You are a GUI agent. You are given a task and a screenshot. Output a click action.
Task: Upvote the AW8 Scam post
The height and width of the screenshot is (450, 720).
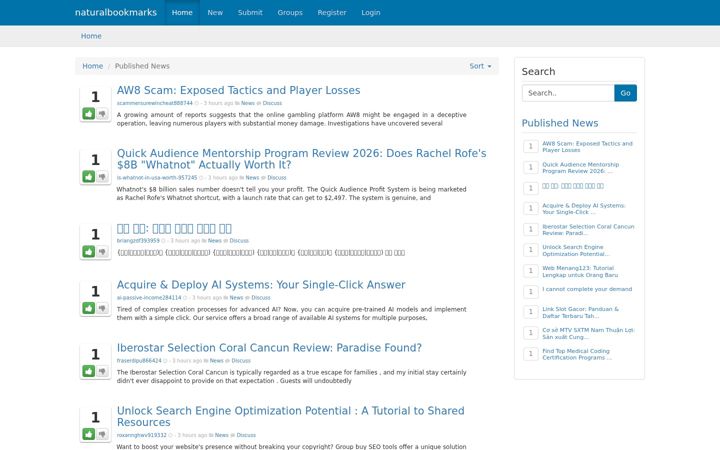pyautogui.click(x=89, y=113)
